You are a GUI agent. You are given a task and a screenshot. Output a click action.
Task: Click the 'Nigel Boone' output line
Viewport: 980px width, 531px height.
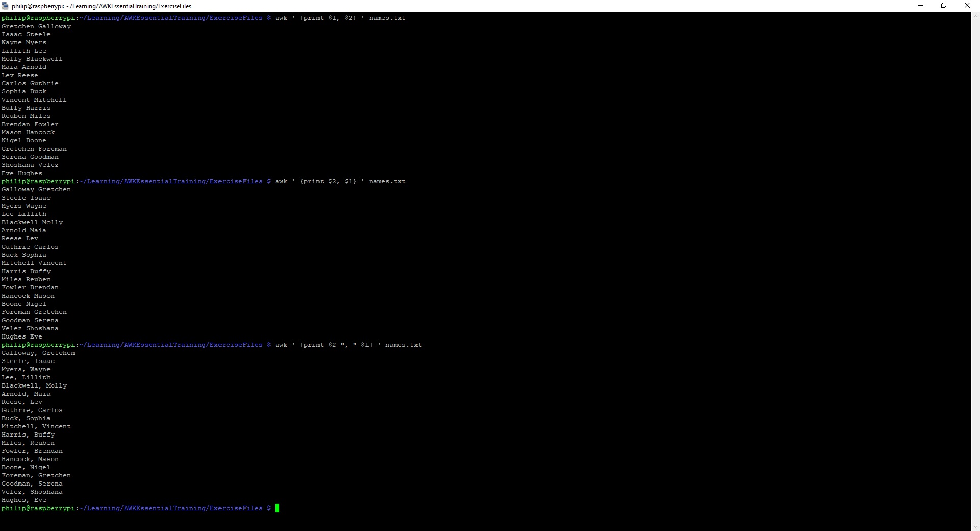tap(24, 140)
